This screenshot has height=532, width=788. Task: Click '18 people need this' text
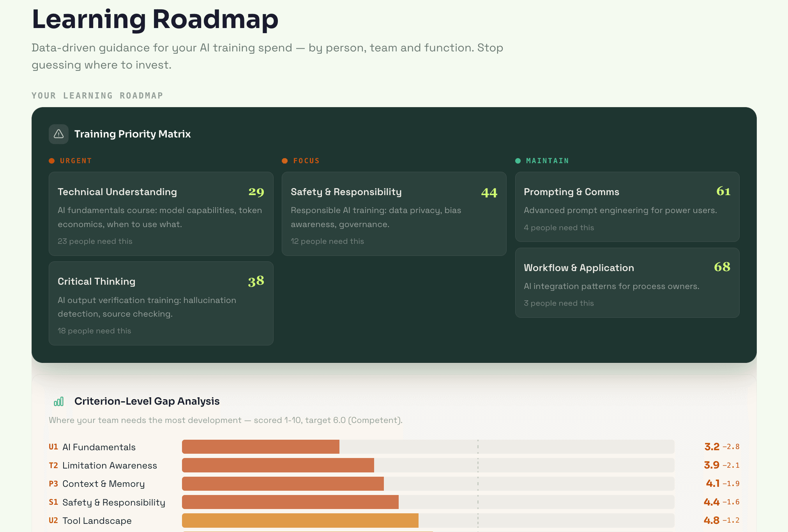[x=94, y=331]
